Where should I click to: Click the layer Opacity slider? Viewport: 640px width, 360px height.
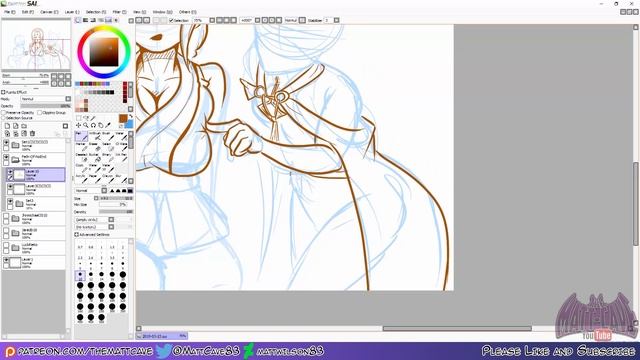point(46,106)
